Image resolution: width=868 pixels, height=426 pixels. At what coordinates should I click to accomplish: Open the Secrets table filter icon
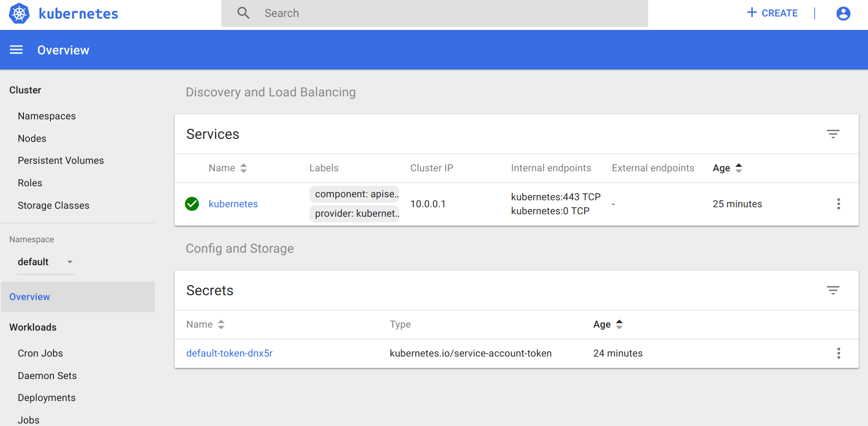[x=833, y=290]
